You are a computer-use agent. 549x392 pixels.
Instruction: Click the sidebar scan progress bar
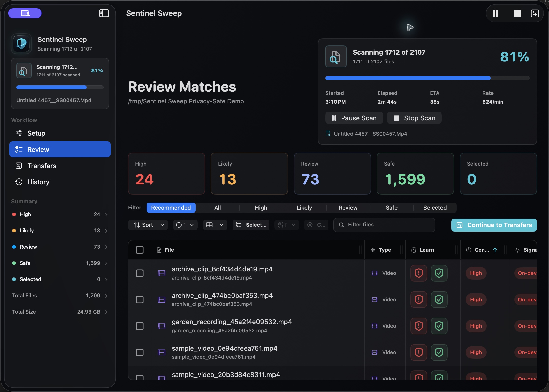[x=60, y=87]
